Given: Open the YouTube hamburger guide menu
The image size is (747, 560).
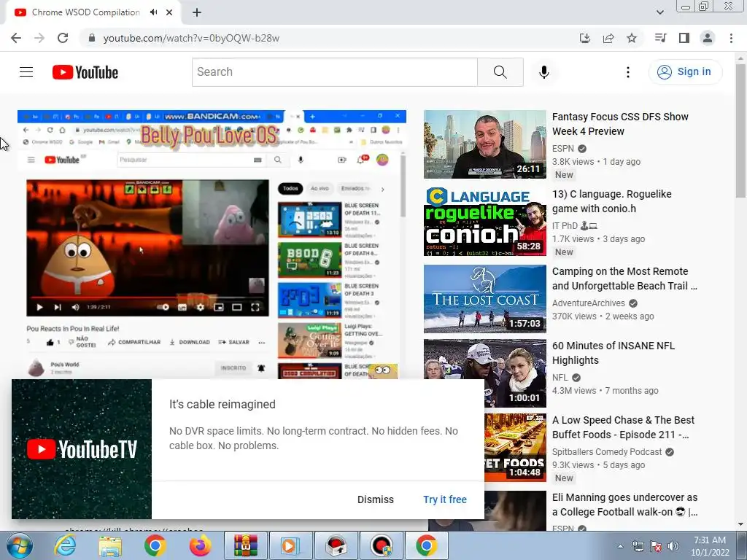Looking at the screenshot, I should tap(26, 72).
